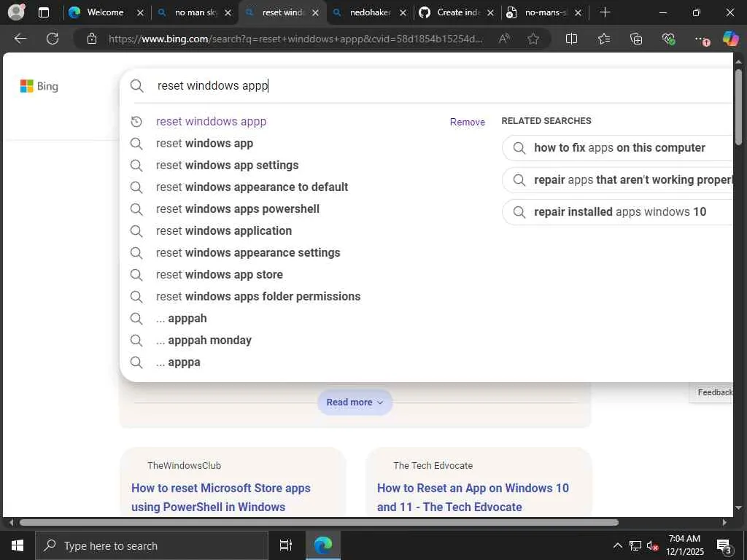Image resolution: width=747 pixels, height=560 pixels.
Task: Open Browser essentials heart icon
Action: [x=668, y=39]
